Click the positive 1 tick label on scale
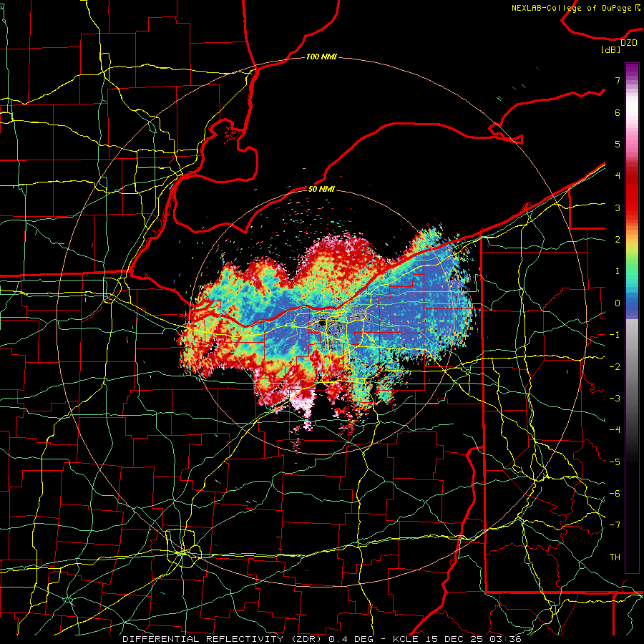This screenshot has height=644, width=644. tap(618, 271)
